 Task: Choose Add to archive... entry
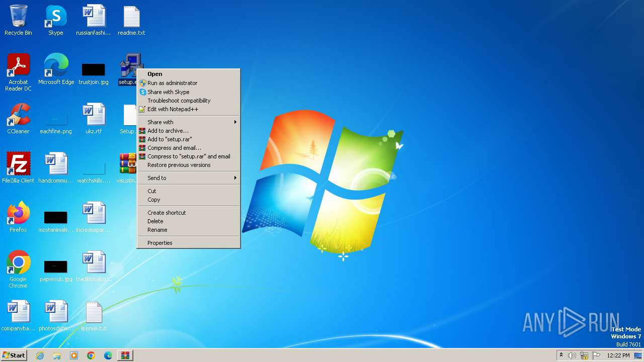pos(189,131)
